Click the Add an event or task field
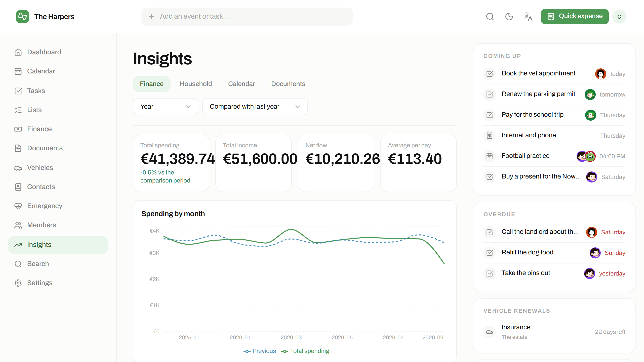The width and height of the screenshot is (644, 362). click(x=247, y=17)
